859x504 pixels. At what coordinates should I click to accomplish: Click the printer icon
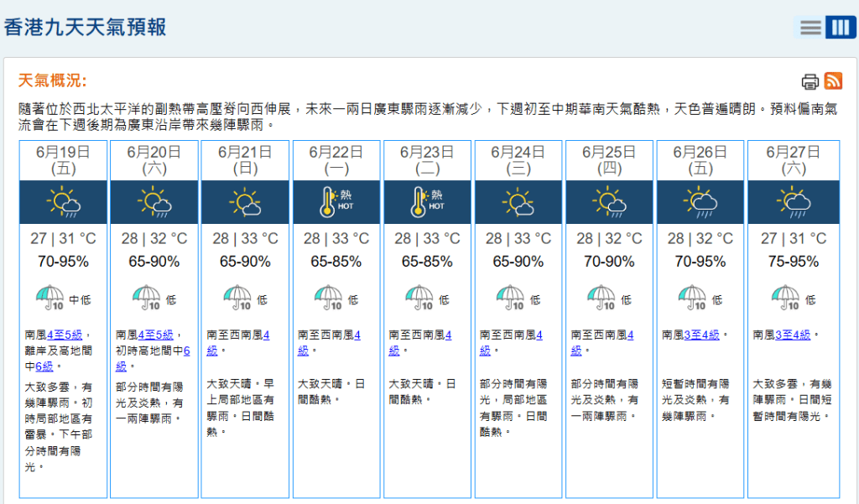(810, 81)
